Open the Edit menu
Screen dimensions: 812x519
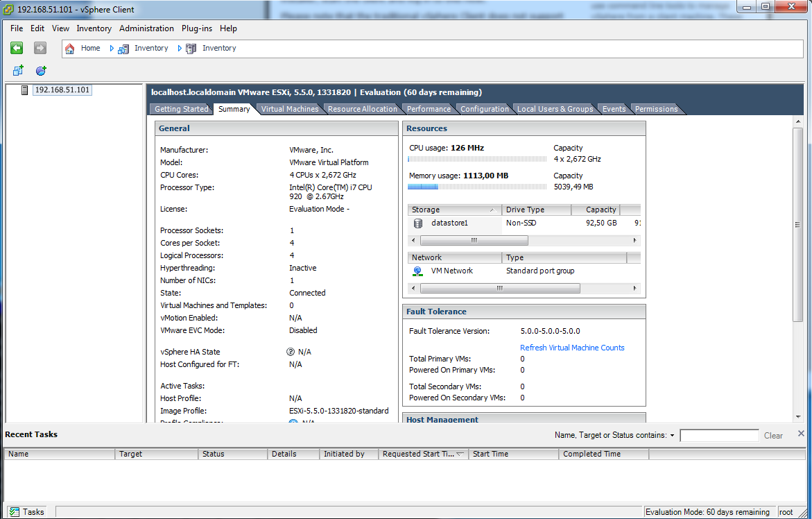[x=37, y=28]
